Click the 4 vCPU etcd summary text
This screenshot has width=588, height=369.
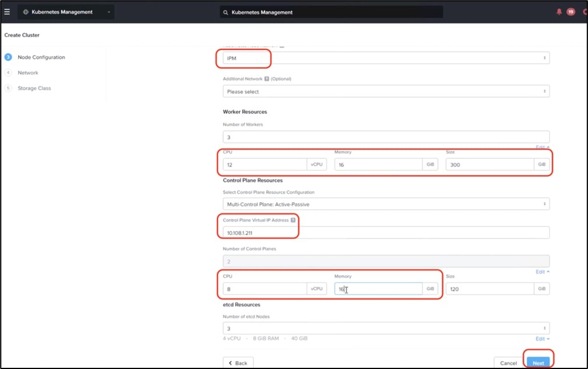pos(232,338)
